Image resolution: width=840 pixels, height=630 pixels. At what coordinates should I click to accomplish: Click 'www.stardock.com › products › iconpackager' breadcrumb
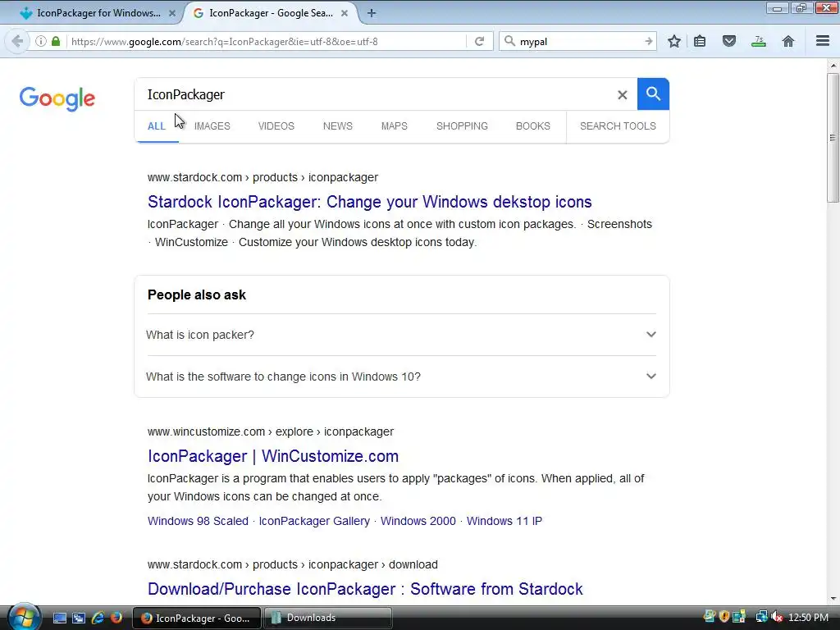click(263, 178)
